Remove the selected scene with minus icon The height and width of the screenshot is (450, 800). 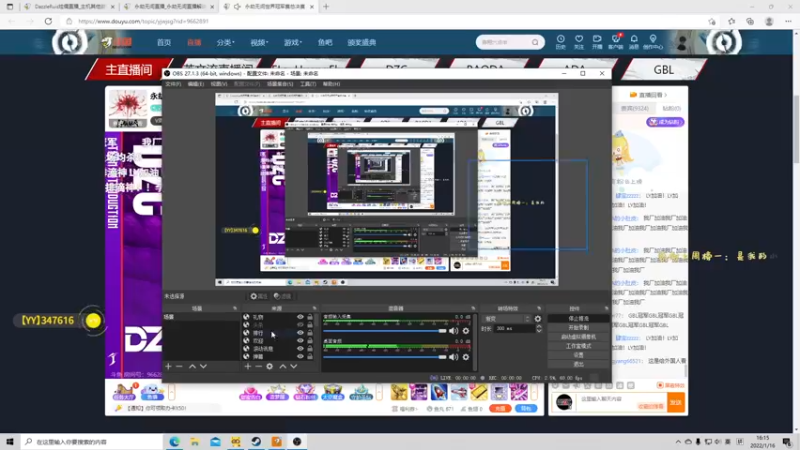(179, 366)
